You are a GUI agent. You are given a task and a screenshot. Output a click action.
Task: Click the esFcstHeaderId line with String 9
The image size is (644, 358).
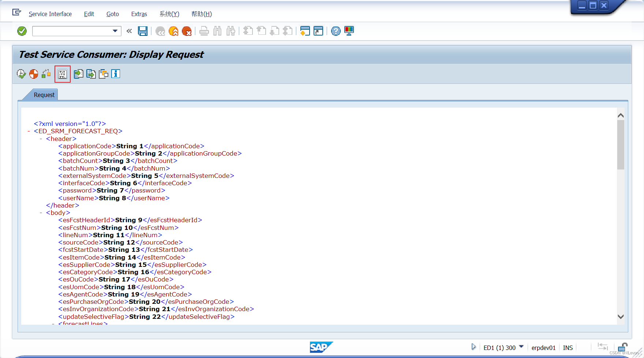tap(130, 220)
